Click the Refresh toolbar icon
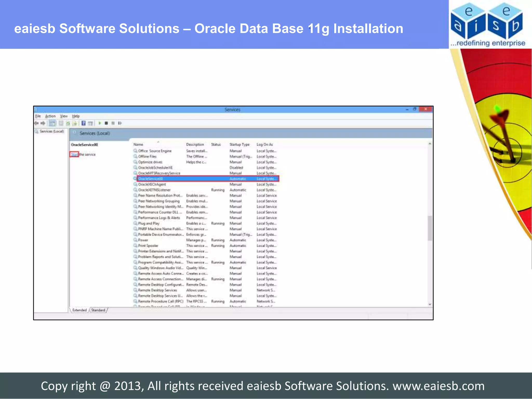The width and height of the screenshot is (532, 399). point(68,123)
